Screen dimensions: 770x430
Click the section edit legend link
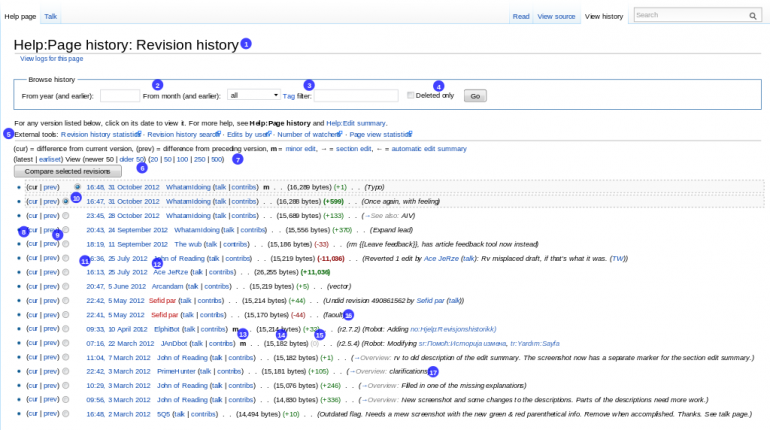click(x=354, y=149)
